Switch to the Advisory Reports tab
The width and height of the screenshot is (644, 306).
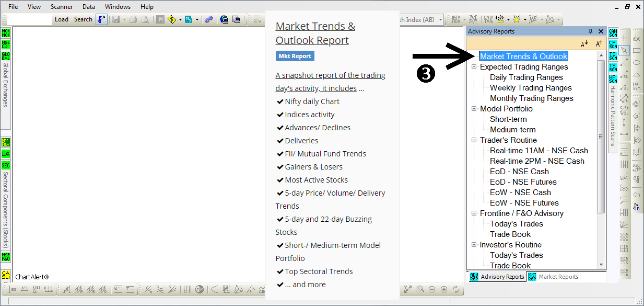[497, 277]
